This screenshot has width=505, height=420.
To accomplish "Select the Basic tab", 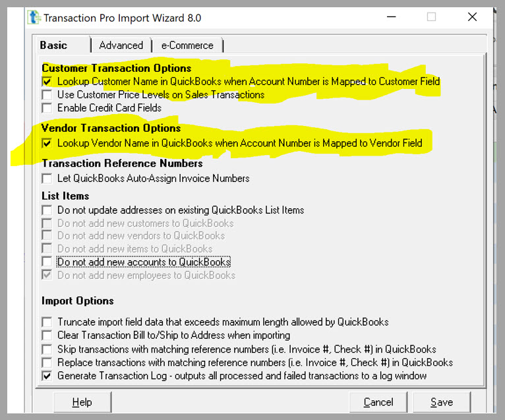I will [53, 45].
